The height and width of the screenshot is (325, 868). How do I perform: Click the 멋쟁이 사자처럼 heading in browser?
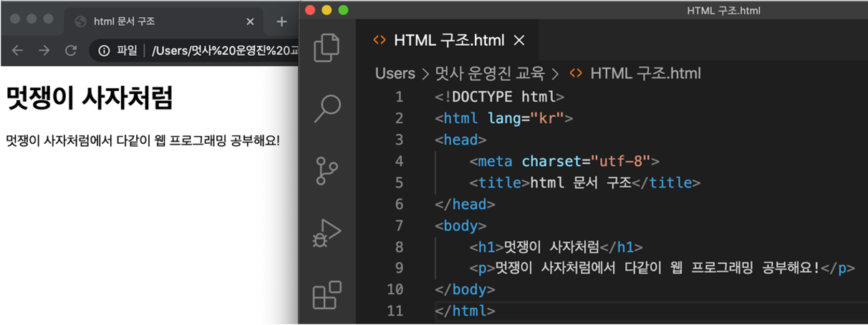[89, 97]
